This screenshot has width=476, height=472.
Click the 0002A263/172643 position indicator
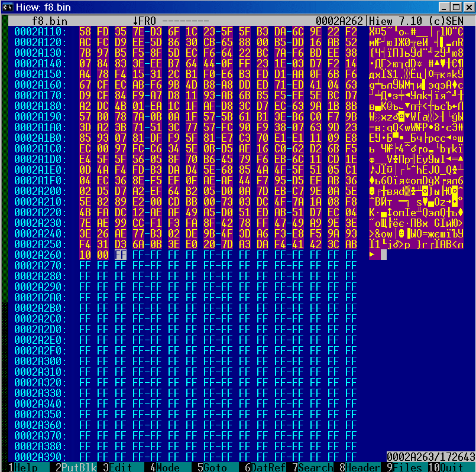(430, 457)
